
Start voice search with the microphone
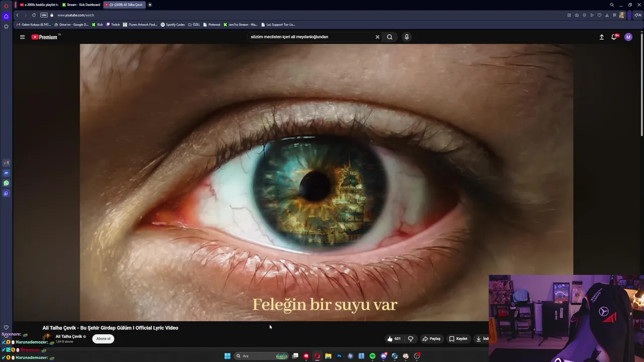[x=407, y=37]
